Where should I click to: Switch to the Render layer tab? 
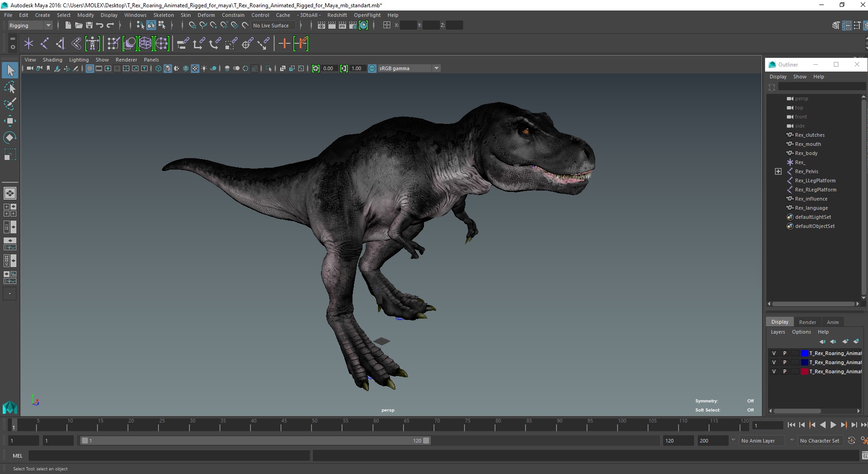point(807,322)
